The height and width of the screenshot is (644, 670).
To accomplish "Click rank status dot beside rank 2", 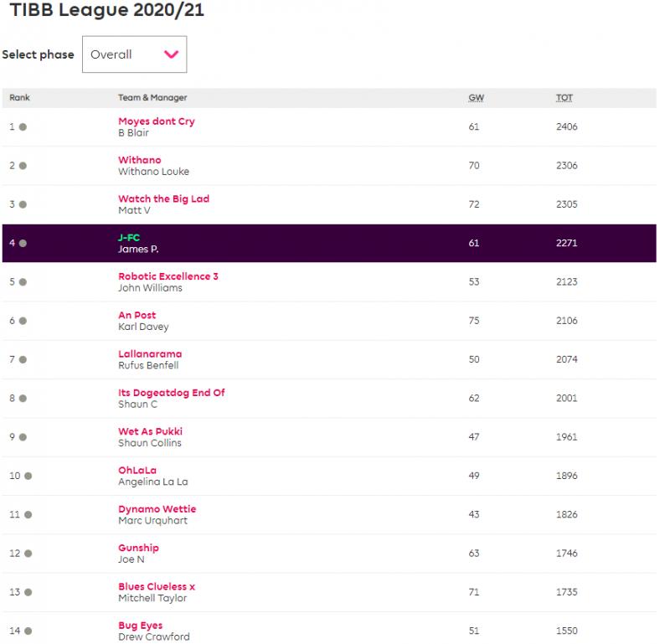I will (23, 166).
